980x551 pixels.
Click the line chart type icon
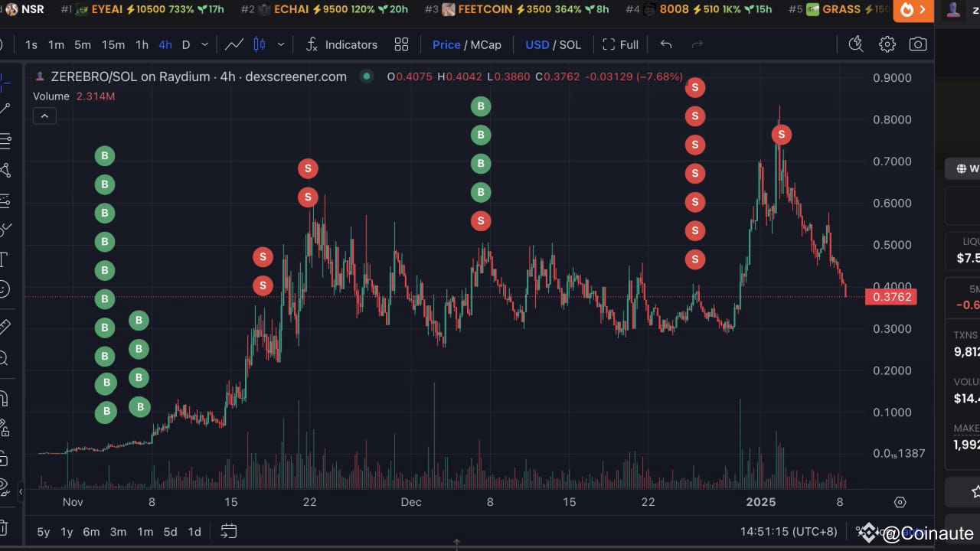pyautogui.click(x=234, y=44)
